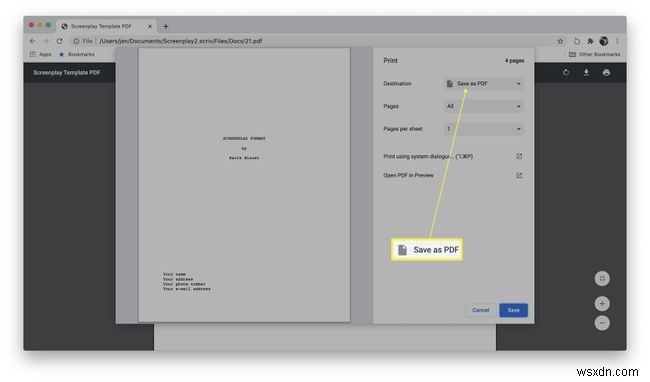Select the Screenplay Template PDF tab
Screen dimensions: 650x382
pos(106,26)
